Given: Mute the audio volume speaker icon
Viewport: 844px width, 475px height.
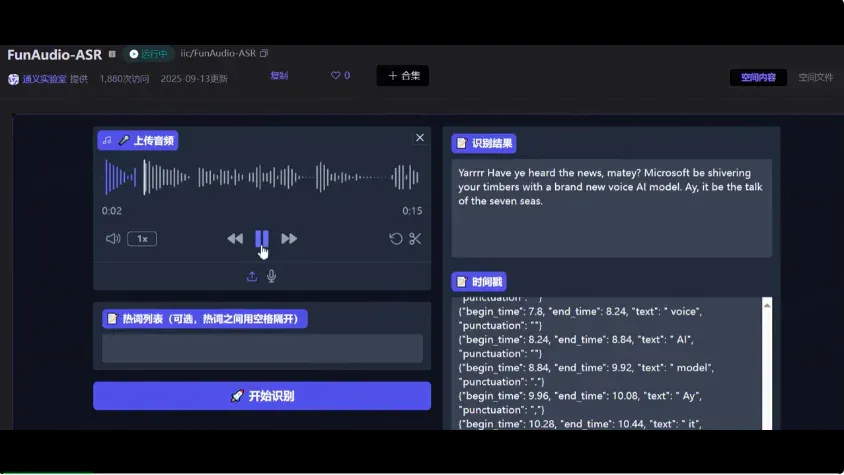Looking at the screenshot, I should pos(112,239).
